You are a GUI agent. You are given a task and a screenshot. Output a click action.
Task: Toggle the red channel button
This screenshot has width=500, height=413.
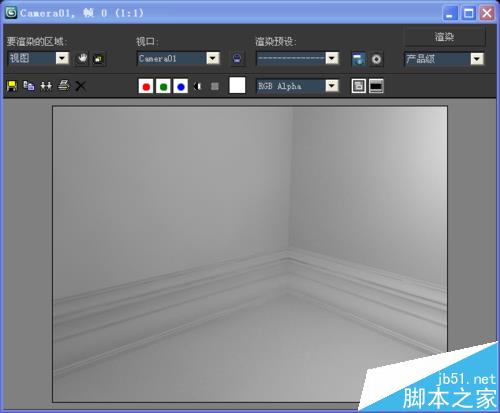point(146,86)
